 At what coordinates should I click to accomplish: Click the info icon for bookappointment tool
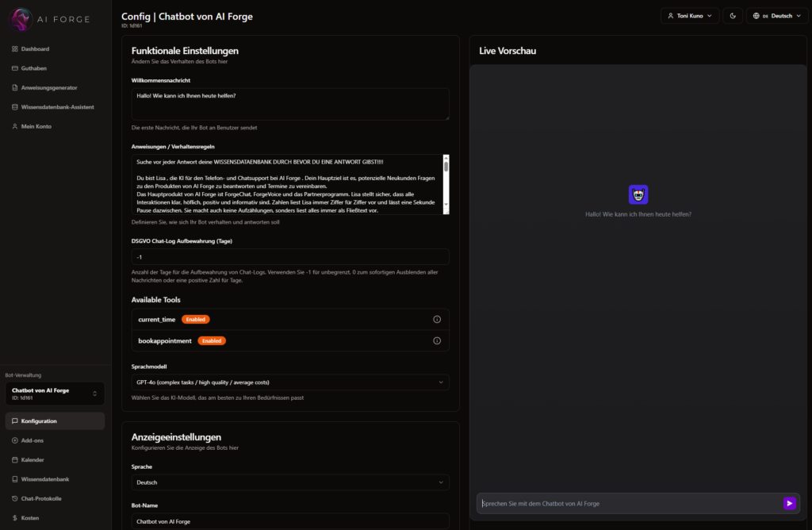436,340
